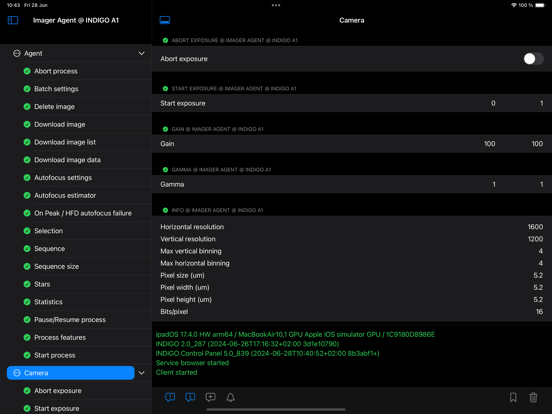Click Gain target value field on right
This screenshot has height=414, width=552.
(x=537, y=144)
